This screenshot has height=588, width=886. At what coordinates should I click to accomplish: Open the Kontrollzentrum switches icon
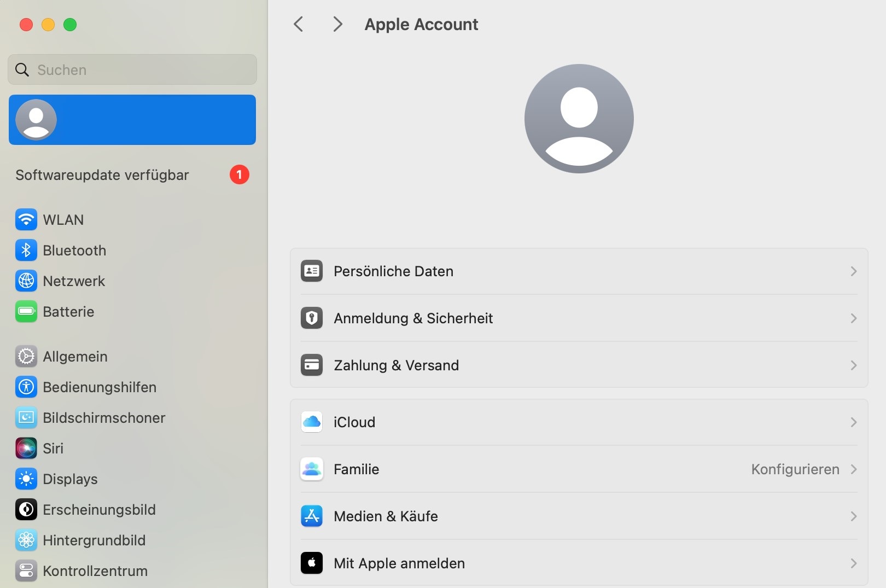pyautogui.click(x=26, y=571)
